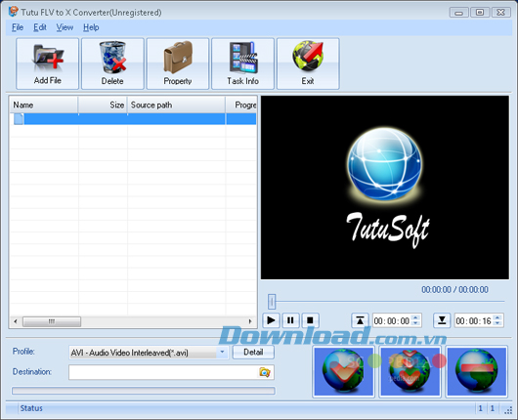Viewport: 518px width, 420px height.
Task: Open the View menu
Action: pos(65,27)
